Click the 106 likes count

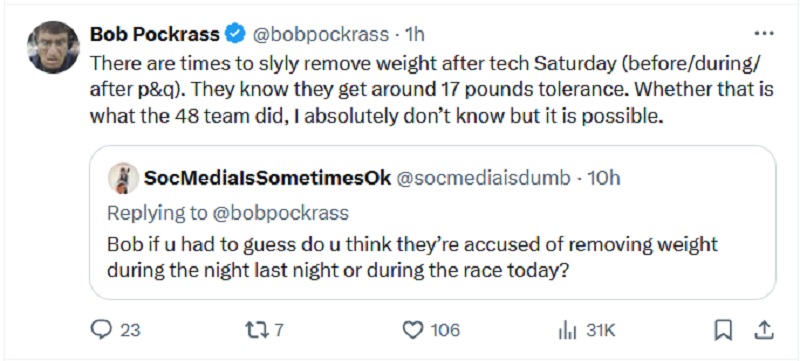tap(445, 331)
